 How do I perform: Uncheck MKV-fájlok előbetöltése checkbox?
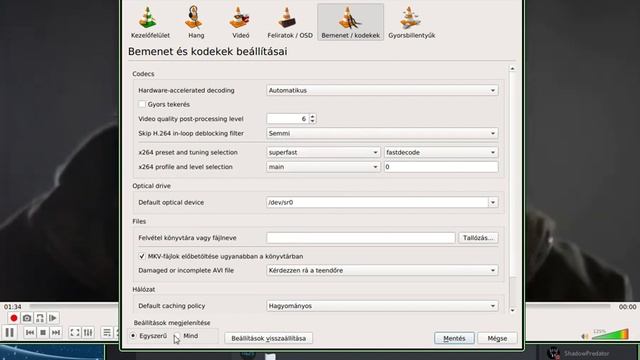point(142,256)
